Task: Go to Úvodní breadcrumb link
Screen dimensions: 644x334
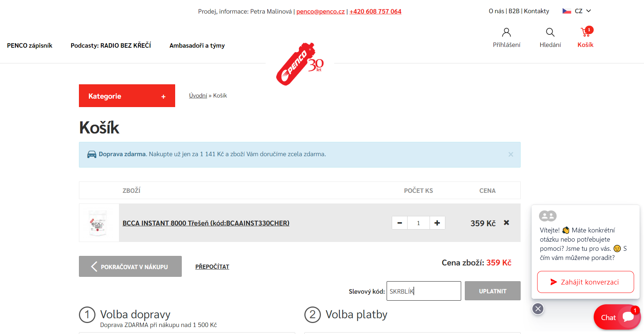Action: pos(198,95)
